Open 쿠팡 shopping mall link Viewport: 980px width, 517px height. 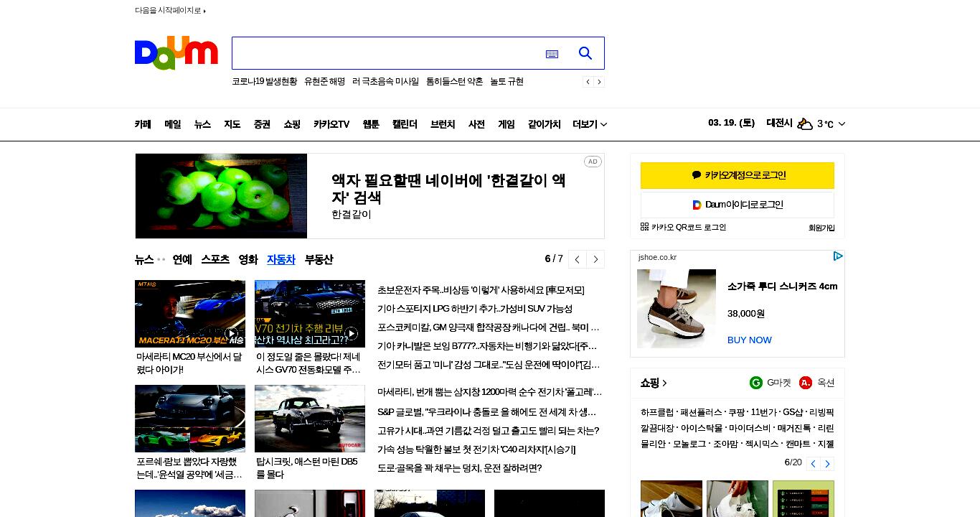[x=736, y=413]
